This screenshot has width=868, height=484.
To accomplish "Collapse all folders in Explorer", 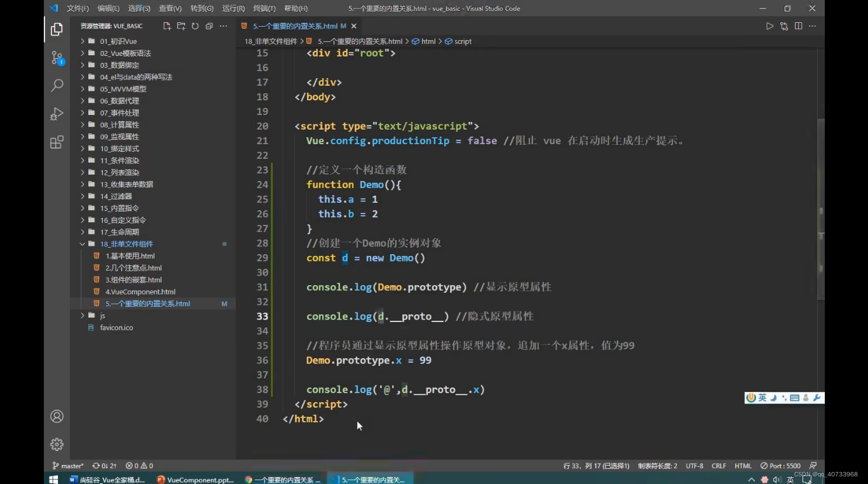I will point(209,26).
